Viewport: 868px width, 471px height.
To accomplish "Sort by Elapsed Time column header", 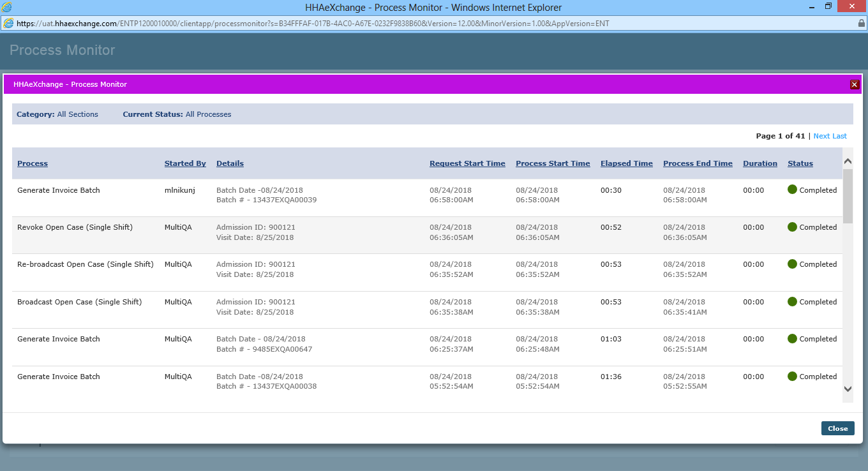I will tap(627, 163).
